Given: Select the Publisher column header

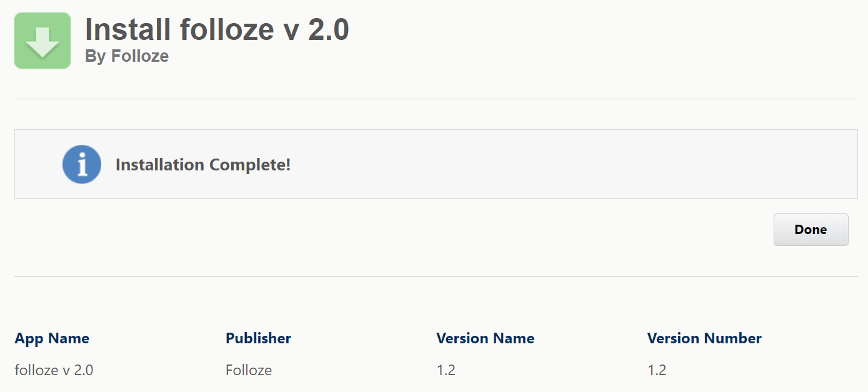Looking at the screenshot, I should click(258, 338).
